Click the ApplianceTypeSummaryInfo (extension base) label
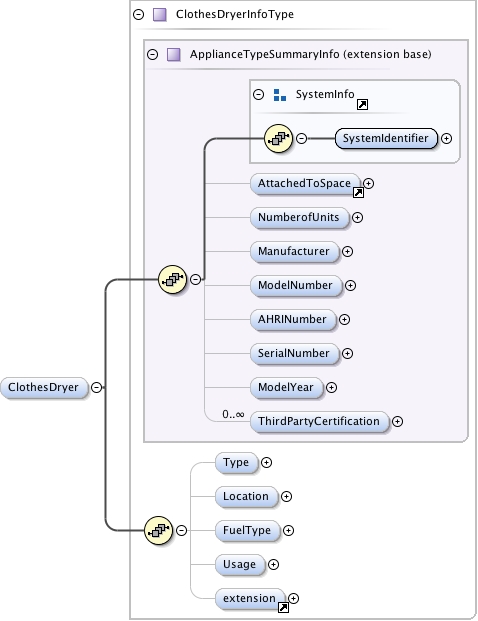The width and height of the screenshot is (478, 621). pyautogui.click(x=310, y=54)
